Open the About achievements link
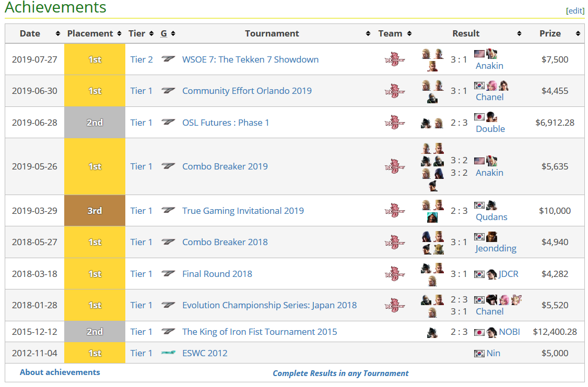Viewport: 588px width, 387px height. 60,372
